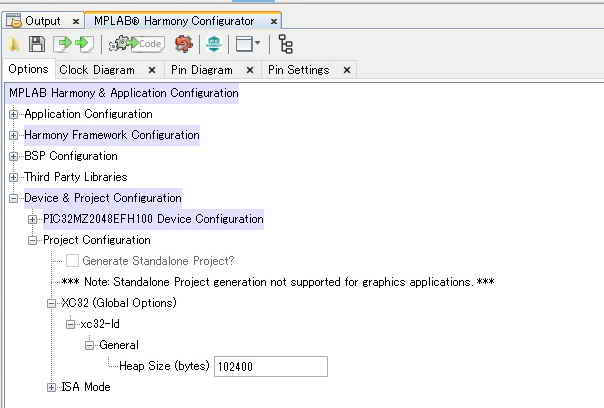Viewport: 604px width, 408px height.
Task: Expand the ISA Mode node
Action: click(x=51, y=387)
